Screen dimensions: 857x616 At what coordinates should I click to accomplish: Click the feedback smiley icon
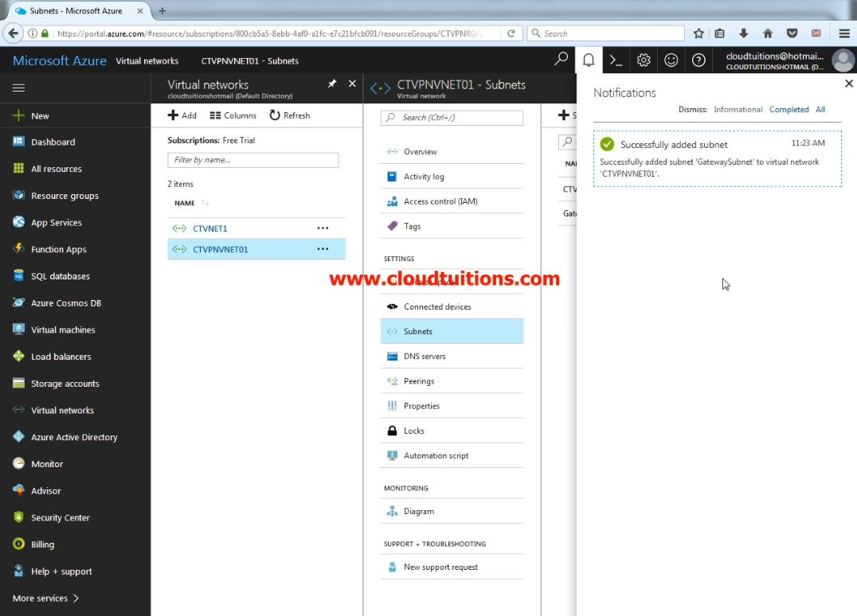(x=671, y=60)
